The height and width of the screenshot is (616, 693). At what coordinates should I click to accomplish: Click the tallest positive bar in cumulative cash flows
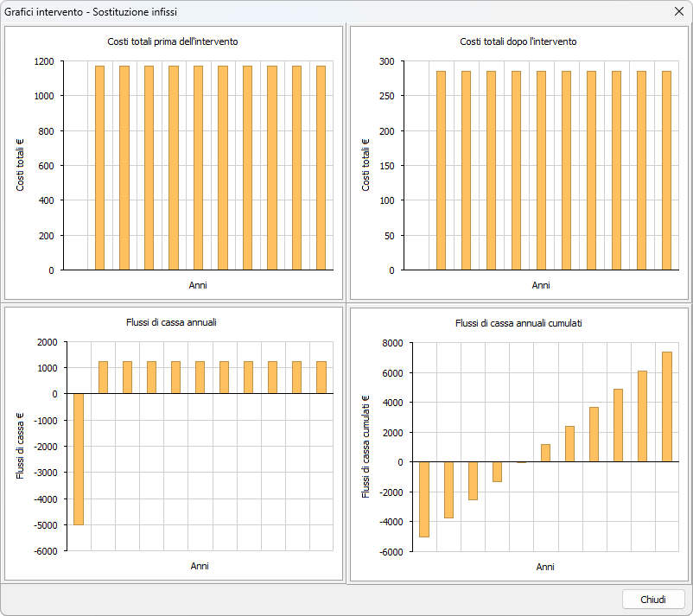click(666, 406)
